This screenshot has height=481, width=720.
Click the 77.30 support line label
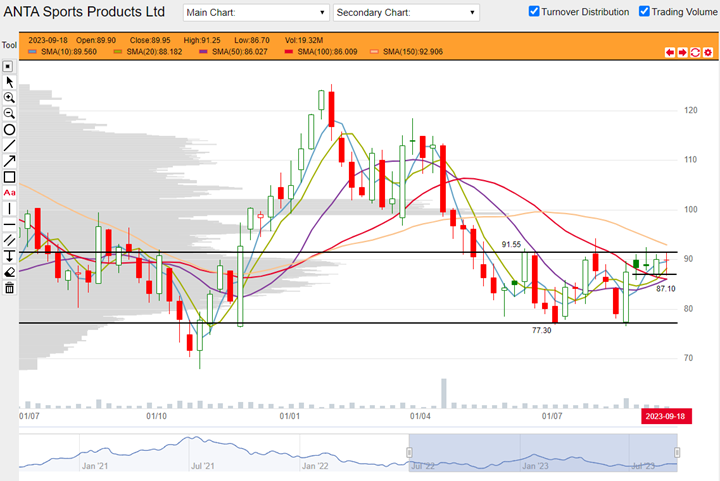[541, 330]
